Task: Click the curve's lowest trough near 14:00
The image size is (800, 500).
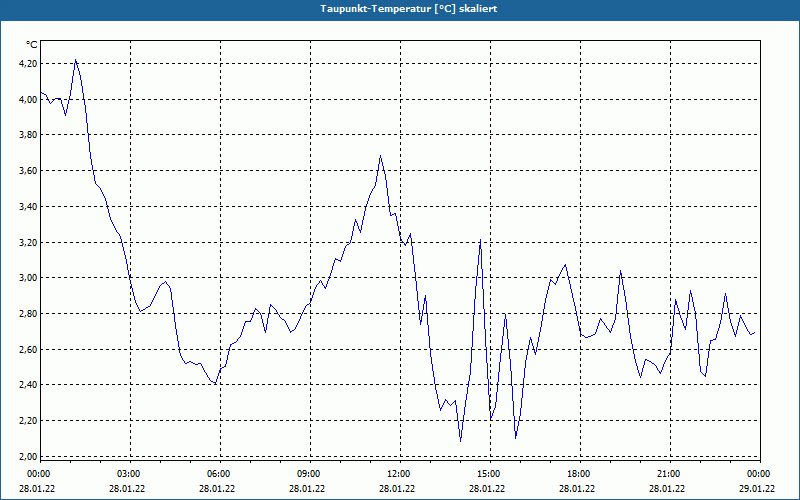Action: pyautogui.click(x=461, y=441)
